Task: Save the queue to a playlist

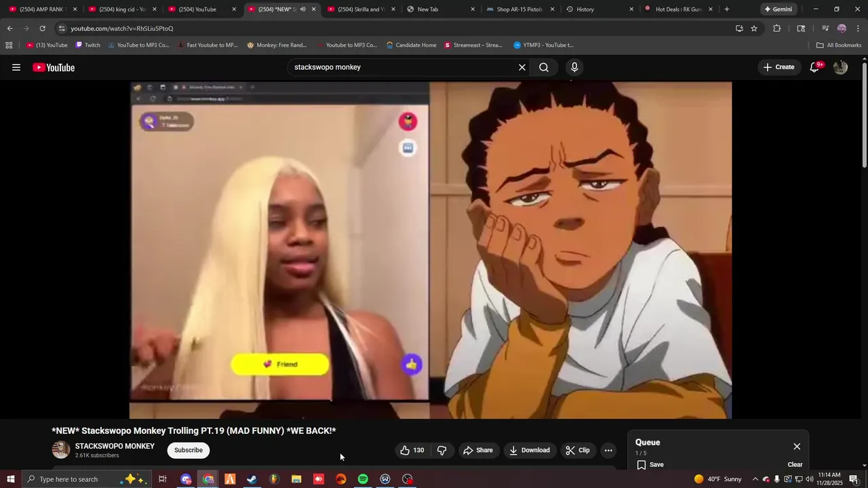Action: point(650,465)
